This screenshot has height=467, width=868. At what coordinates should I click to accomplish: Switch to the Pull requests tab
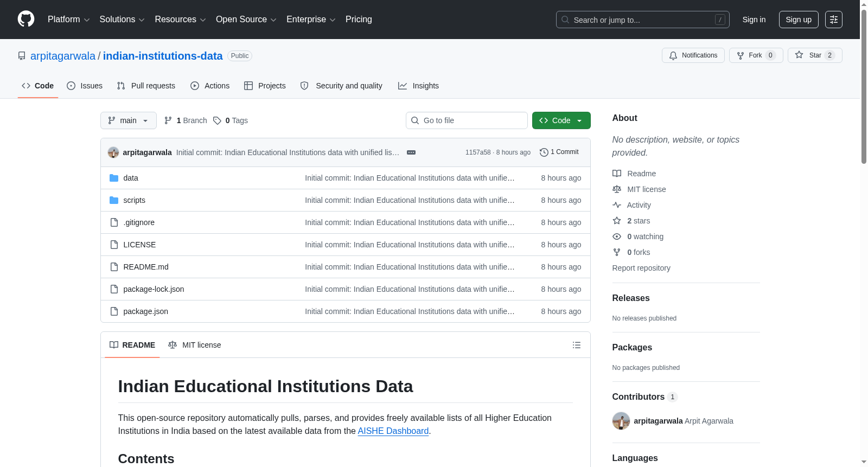[146, 86]
